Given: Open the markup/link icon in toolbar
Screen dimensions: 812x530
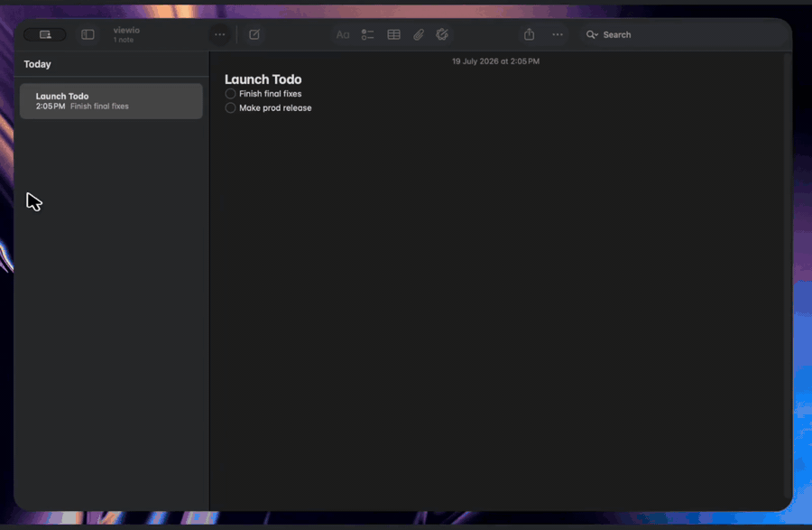Looking at the screenshot, I should 442,34.
